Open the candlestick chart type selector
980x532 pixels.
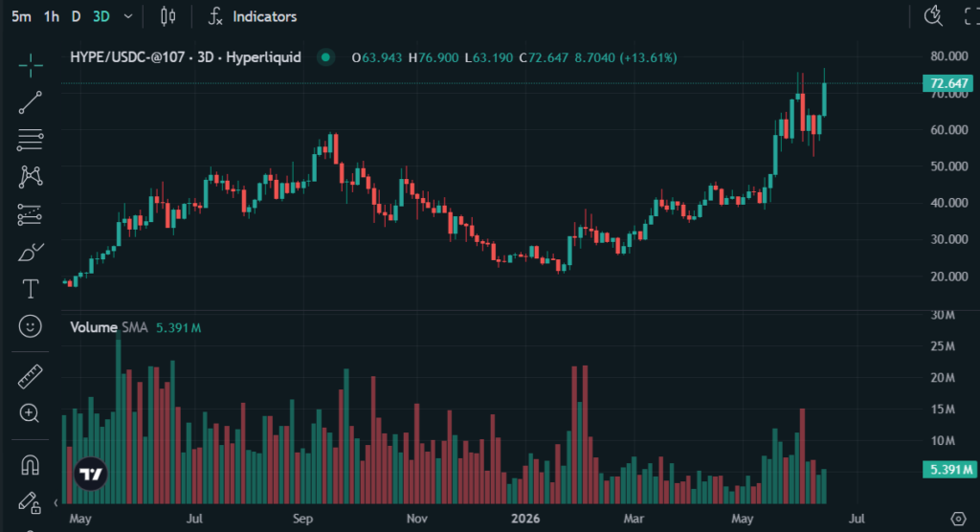[x=167, y=16]
